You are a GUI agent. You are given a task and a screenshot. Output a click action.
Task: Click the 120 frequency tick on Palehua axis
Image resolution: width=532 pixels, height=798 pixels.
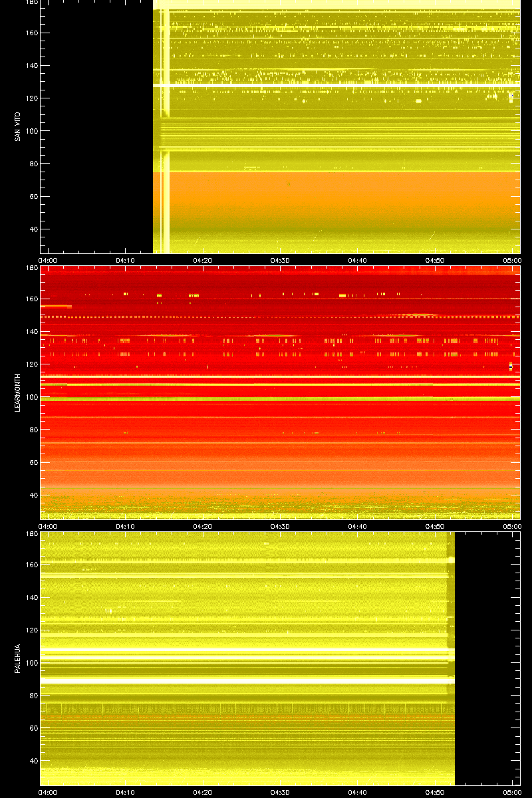coord(31,630)
